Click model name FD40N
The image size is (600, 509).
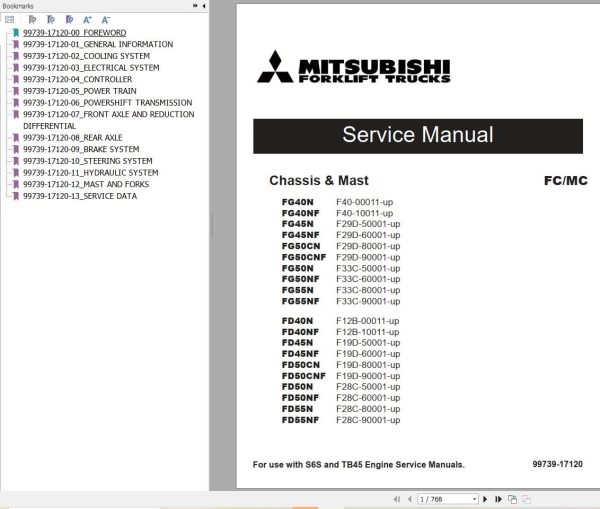(297, 320)
